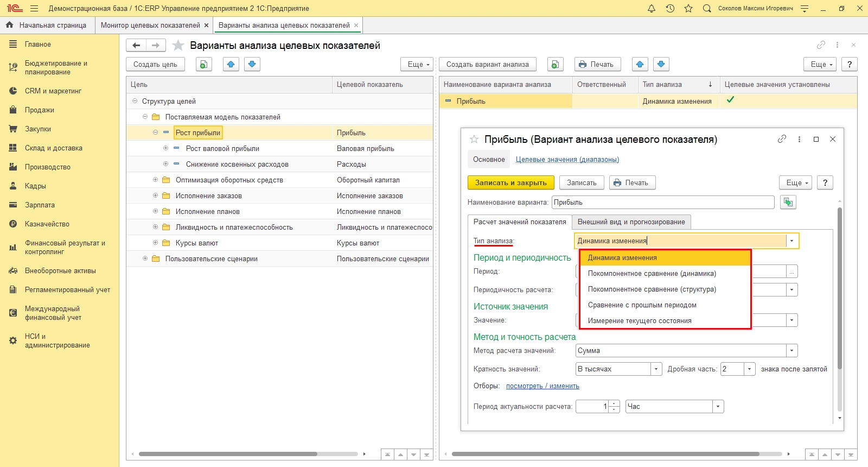Click the notifications bell icon
This screenshot has width=868, height=467.
[x=652, y=8]
